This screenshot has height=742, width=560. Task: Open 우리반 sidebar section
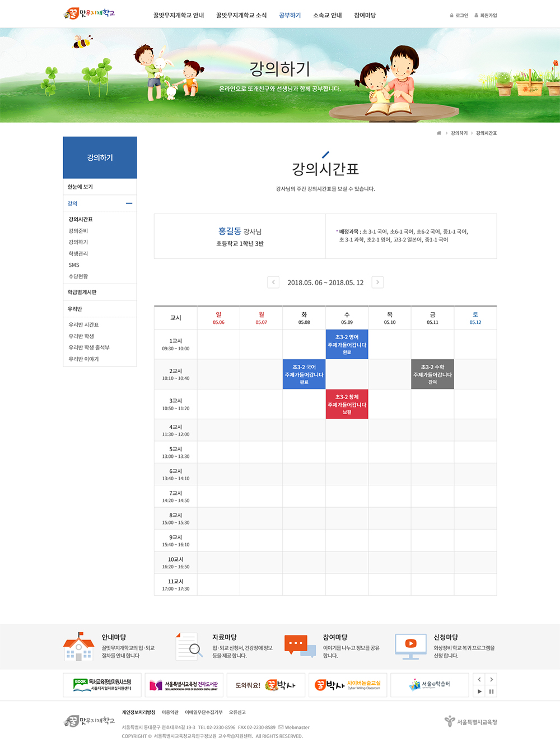(100, 309)
